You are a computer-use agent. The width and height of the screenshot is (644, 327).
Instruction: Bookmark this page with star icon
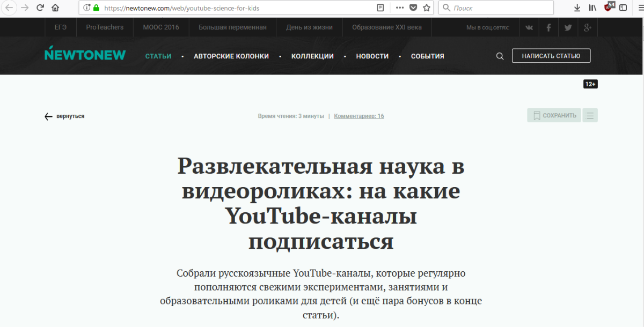(x=427, y=8)
